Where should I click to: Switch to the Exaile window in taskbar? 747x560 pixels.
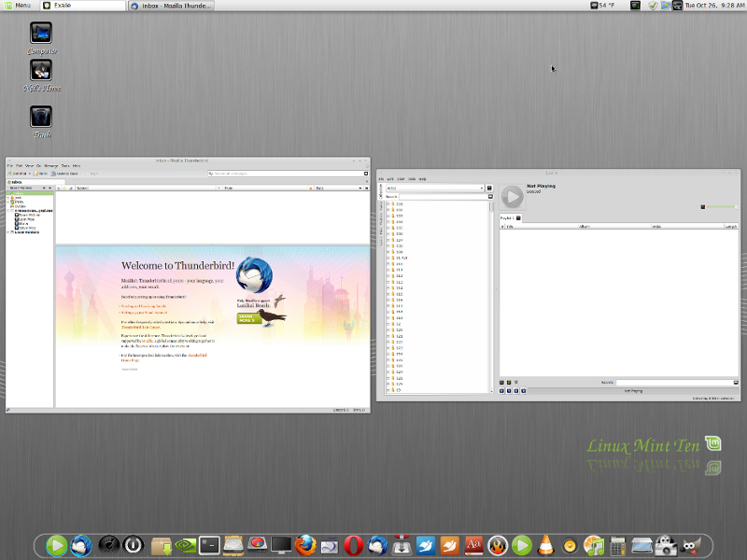pyautogui.click(x=83, y=6)
